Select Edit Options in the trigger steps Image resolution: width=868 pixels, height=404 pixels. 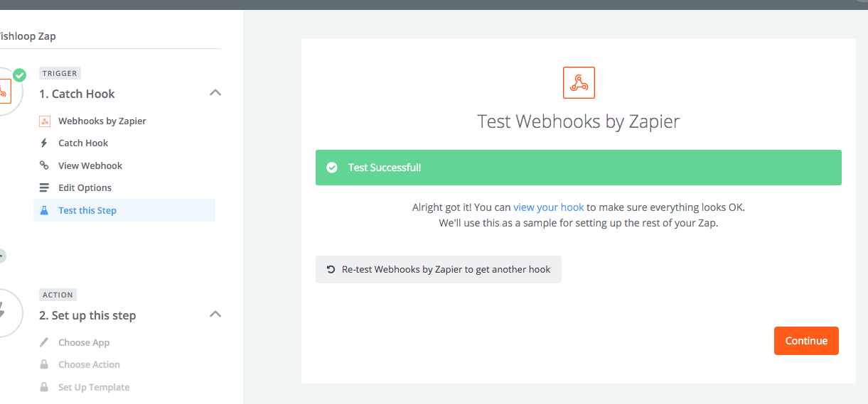click(x=85, y=188)
